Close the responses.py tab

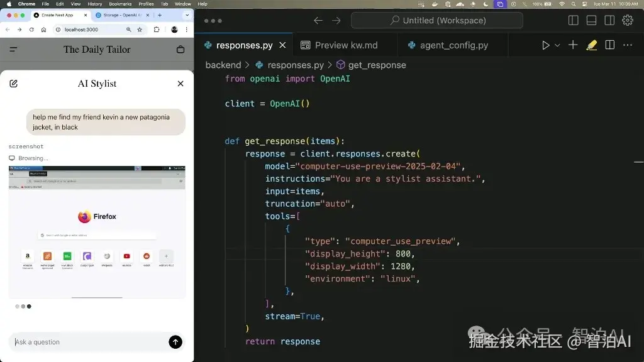(282, 45)
